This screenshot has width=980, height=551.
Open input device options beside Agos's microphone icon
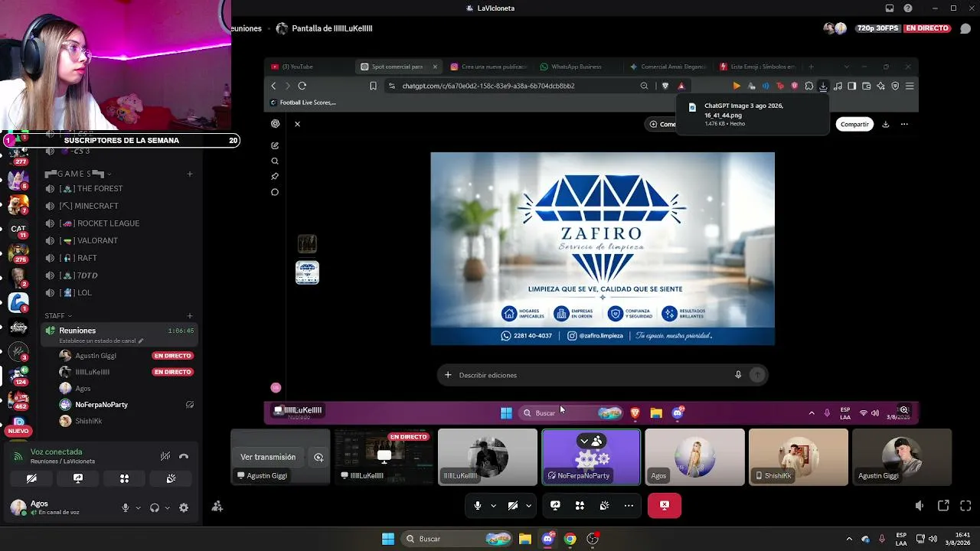[x=138, y=507]
